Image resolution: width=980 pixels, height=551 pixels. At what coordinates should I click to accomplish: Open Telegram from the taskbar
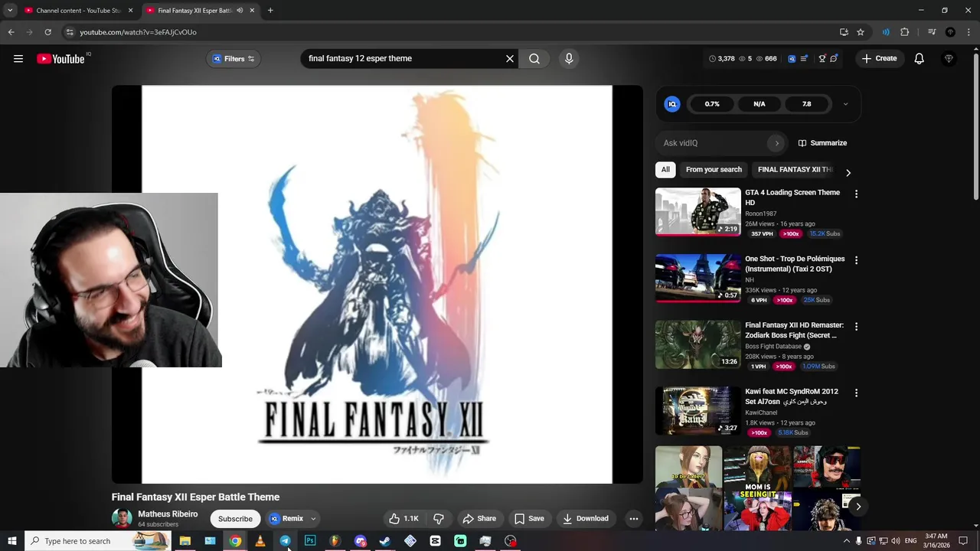285,541
